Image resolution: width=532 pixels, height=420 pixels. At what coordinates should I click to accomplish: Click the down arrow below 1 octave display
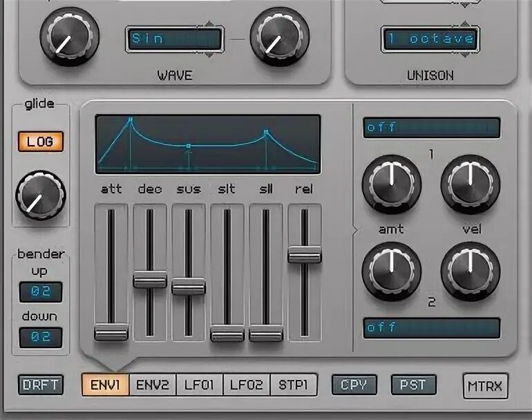(x=465, y=55)
